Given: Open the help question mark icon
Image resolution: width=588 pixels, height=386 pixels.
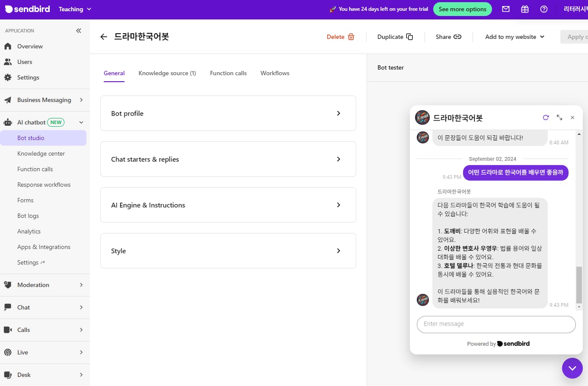Looking at the screenshot, I should (544, 9).
